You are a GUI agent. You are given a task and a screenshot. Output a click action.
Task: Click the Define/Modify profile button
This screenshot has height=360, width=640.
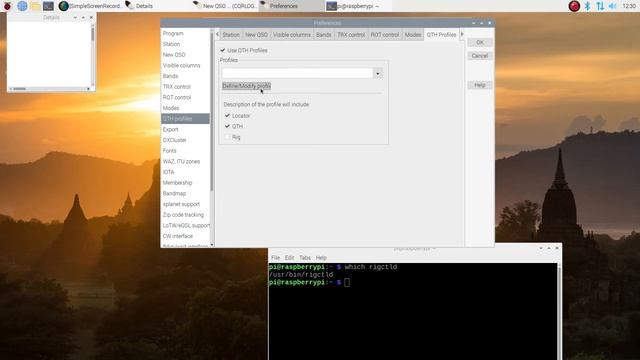(246, 86)
